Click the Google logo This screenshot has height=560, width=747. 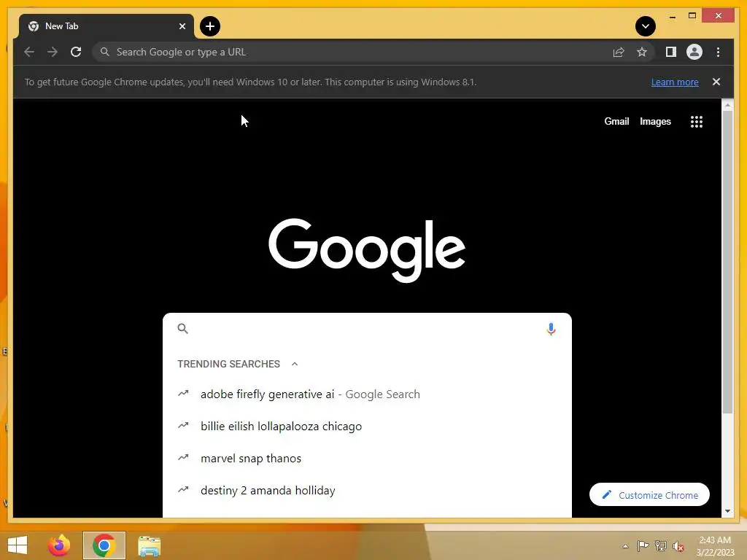click(367, 250)
